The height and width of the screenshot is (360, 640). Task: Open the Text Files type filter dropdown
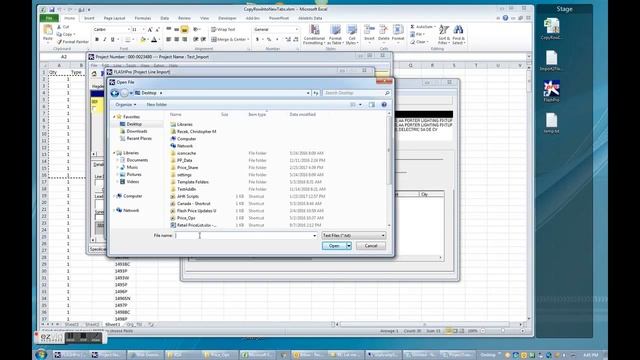(353, 236)
